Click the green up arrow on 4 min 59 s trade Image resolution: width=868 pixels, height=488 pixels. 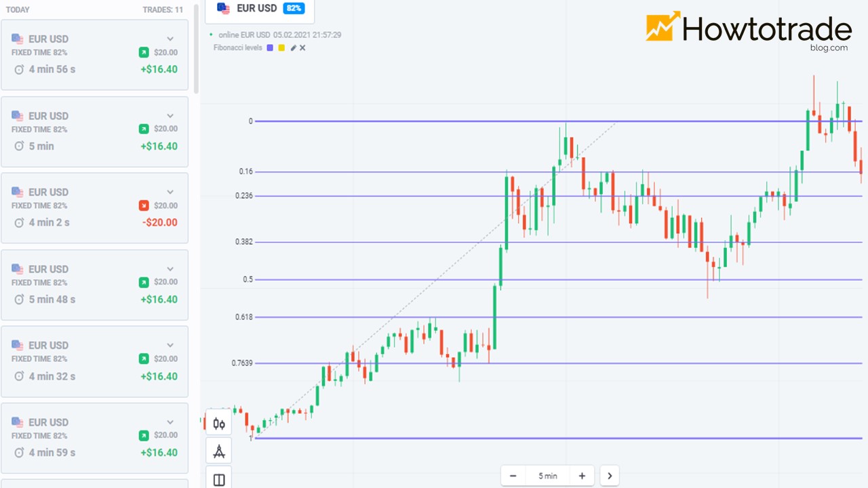tap(144, 435)
